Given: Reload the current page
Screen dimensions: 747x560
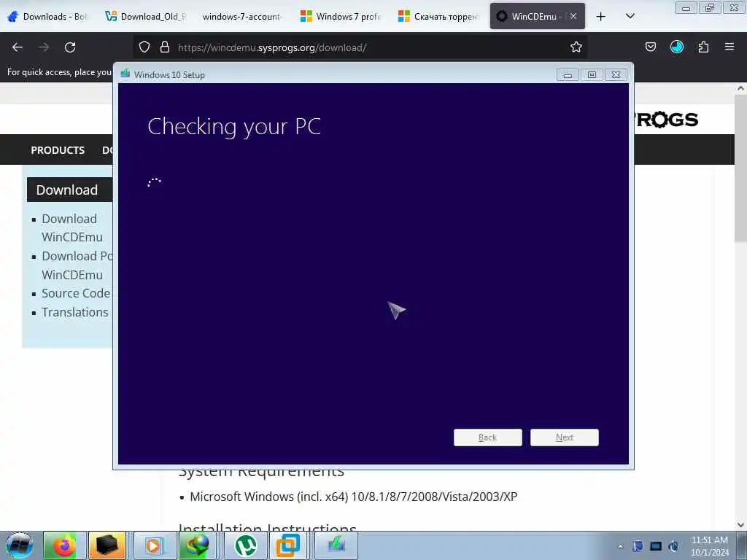Looking at the screenshot, I should pyautogui.click(x=70, y=47).
